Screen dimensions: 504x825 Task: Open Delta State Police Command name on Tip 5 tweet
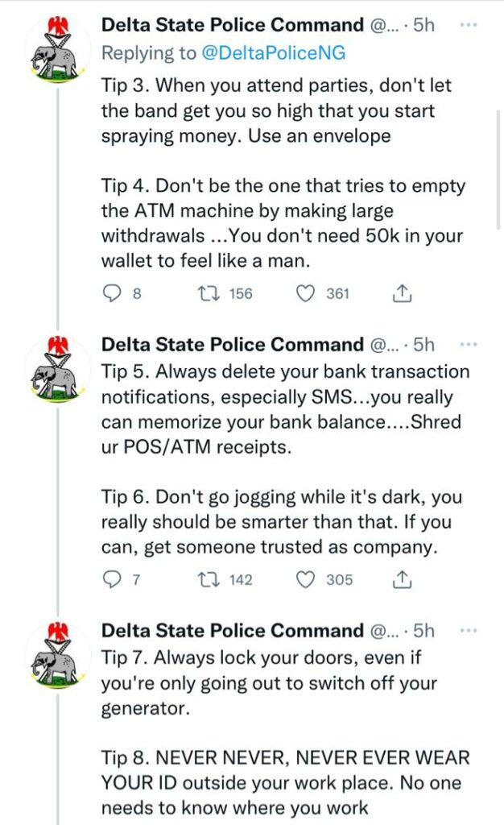(233, 345)
